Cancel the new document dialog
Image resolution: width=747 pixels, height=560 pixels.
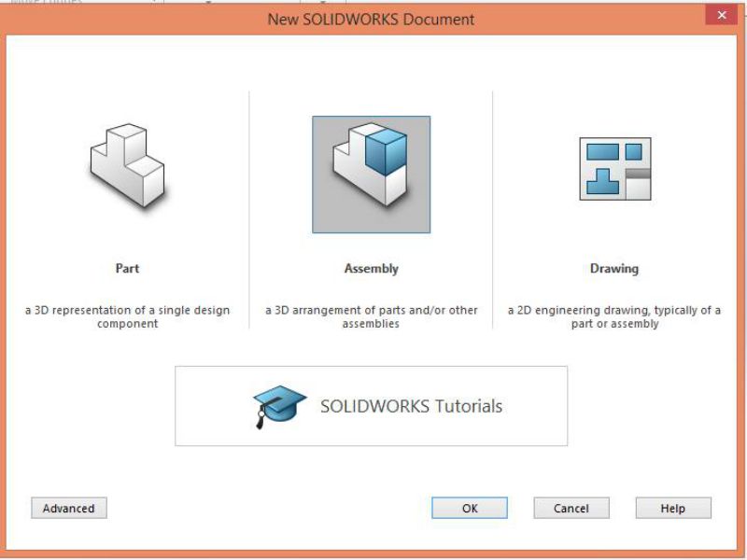pos(571,508)
